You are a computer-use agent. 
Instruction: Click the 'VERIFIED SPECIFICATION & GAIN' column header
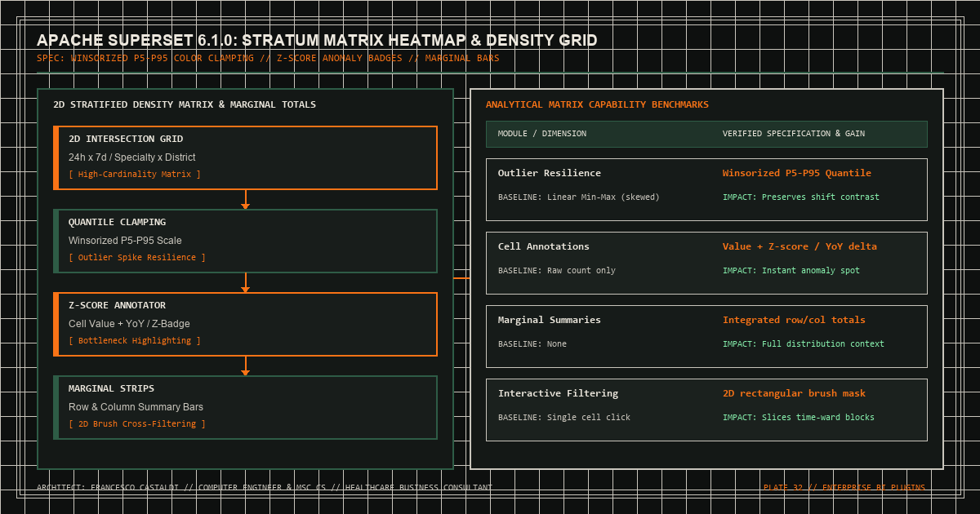(794, 134)
